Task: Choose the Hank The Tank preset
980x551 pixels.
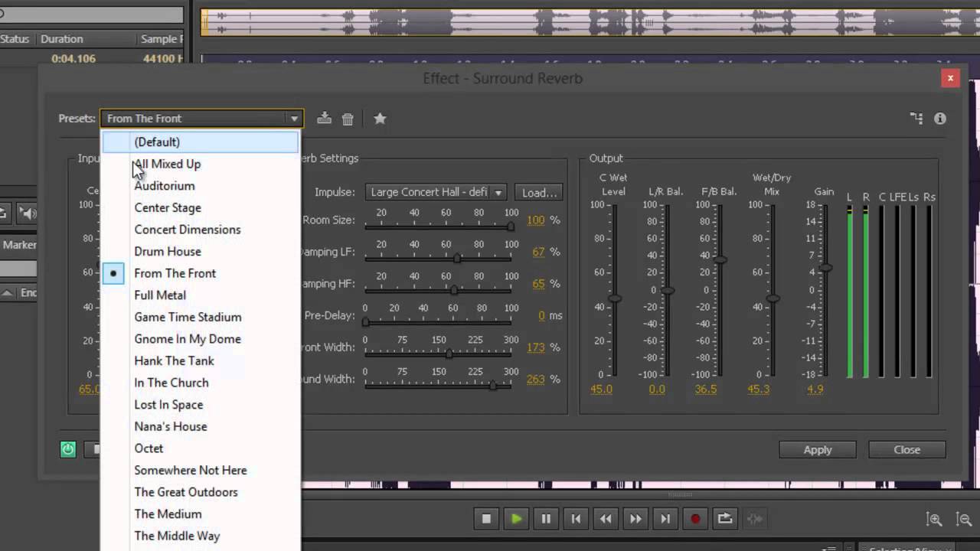Action: (201, 360)
